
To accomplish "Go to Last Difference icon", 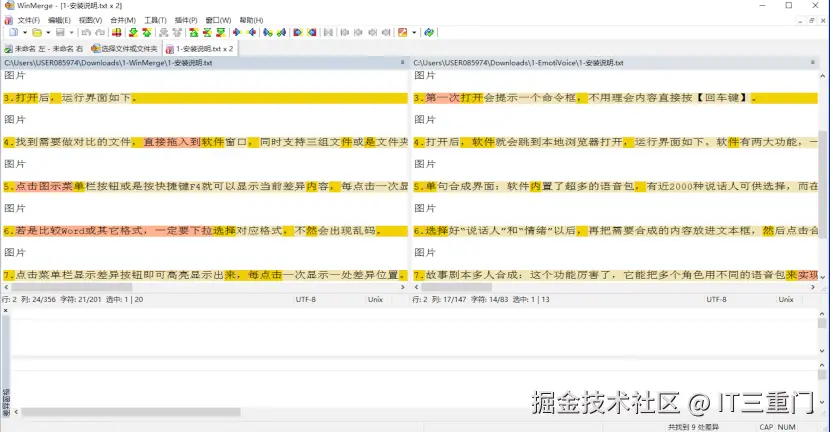I will [x=221, y=32].
